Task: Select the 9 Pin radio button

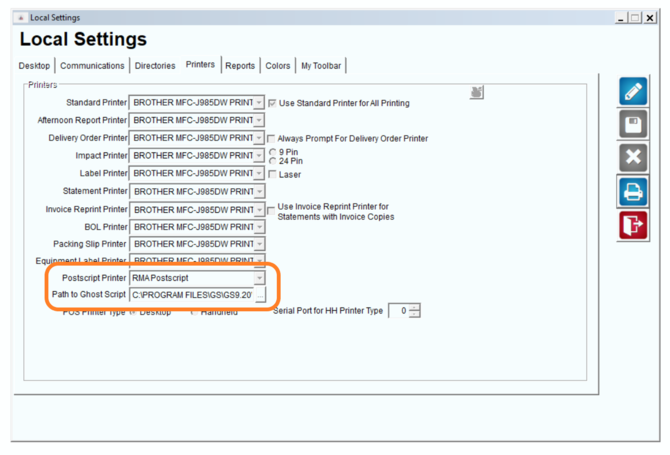Action: [273, 152]
